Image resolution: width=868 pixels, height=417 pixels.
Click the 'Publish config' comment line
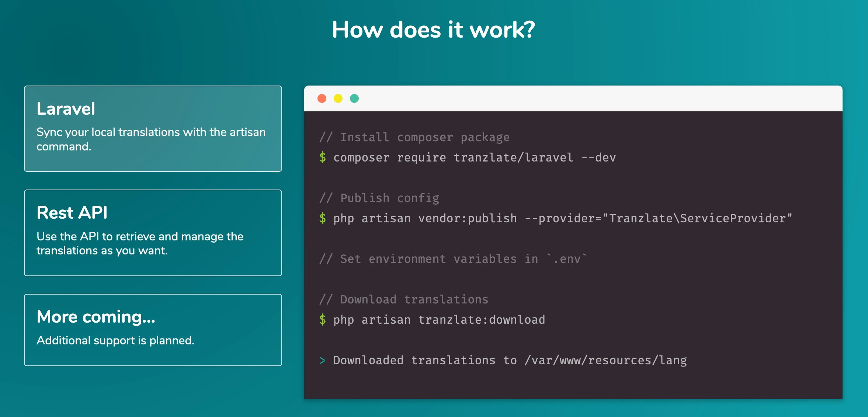click(379, 198)
